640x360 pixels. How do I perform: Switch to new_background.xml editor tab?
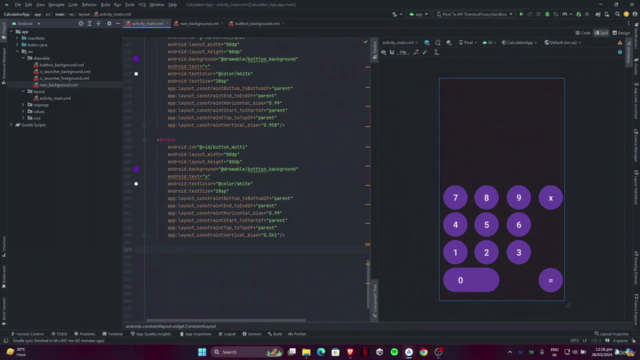tap(198, 24)
